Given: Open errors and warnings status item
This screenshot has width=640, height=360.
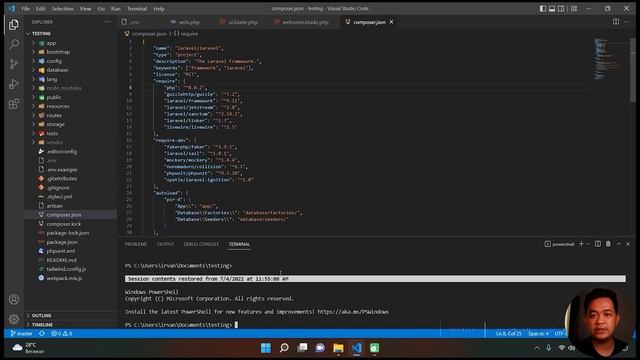Looking at the screenshot, I should click(x=61, y=333).
